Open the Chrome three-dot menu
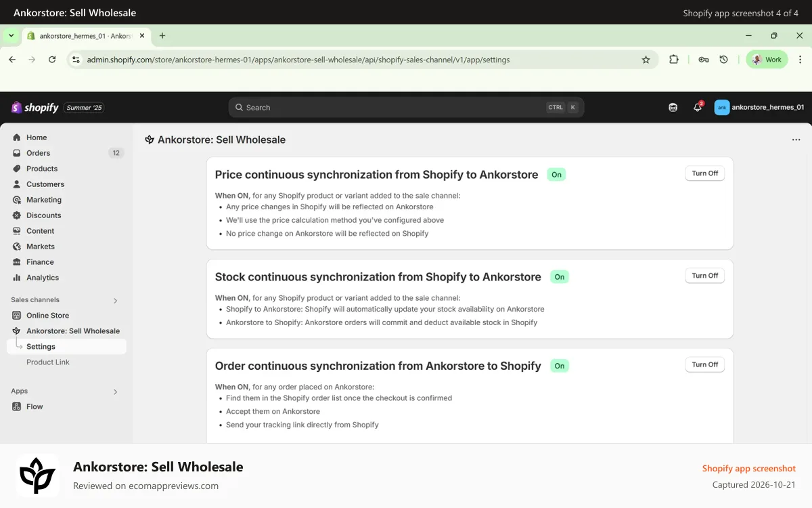 tap(799, 60)
